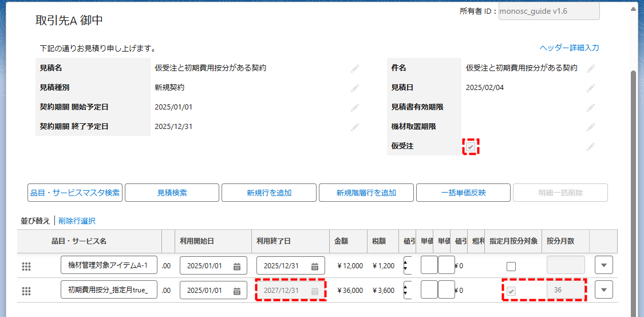Screen dimensions: 644x317
Task: Click the 新規行を追加 button
Action: 269,193
